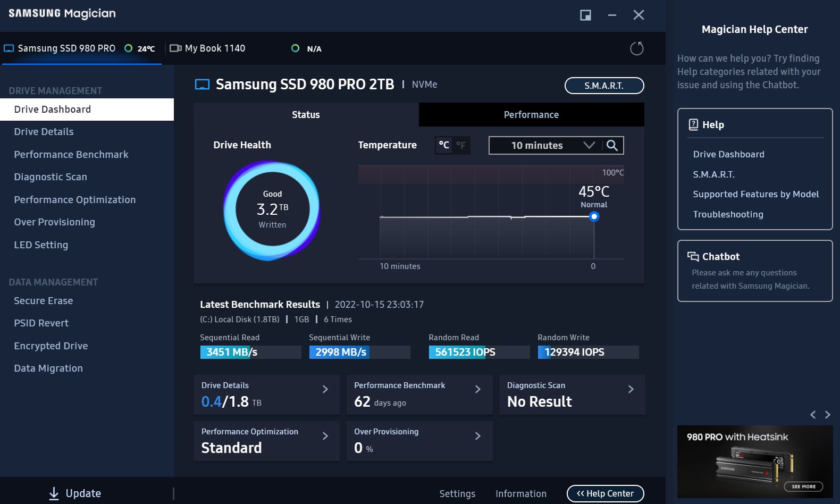Open the Chatbot question panel
Viewport: 840px width, 504px height.
tap(755, 271)
